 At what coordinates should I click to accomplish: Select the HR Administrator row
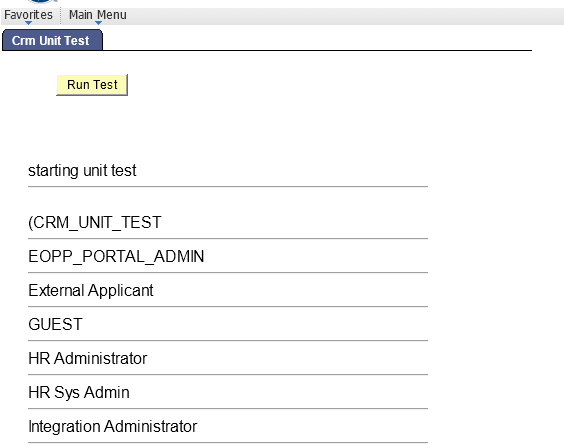pyautogui.click(x=228, y=358)
